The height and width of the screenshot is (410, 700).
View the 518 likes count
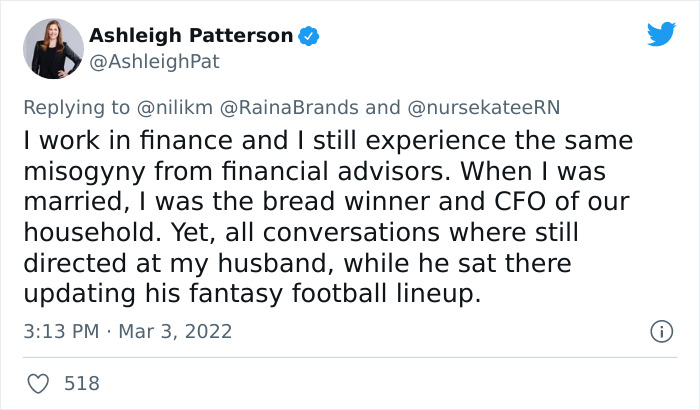pyautogui.click(x=82, y=383)
